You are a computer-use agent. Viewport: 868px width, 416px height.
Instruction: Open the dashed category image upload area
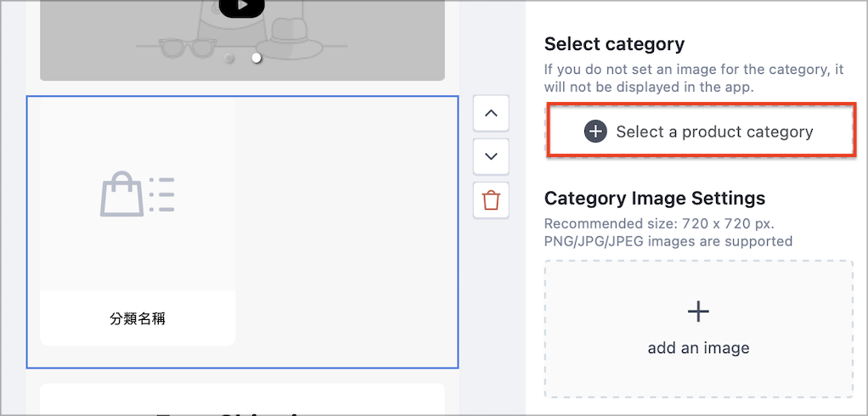699,329
